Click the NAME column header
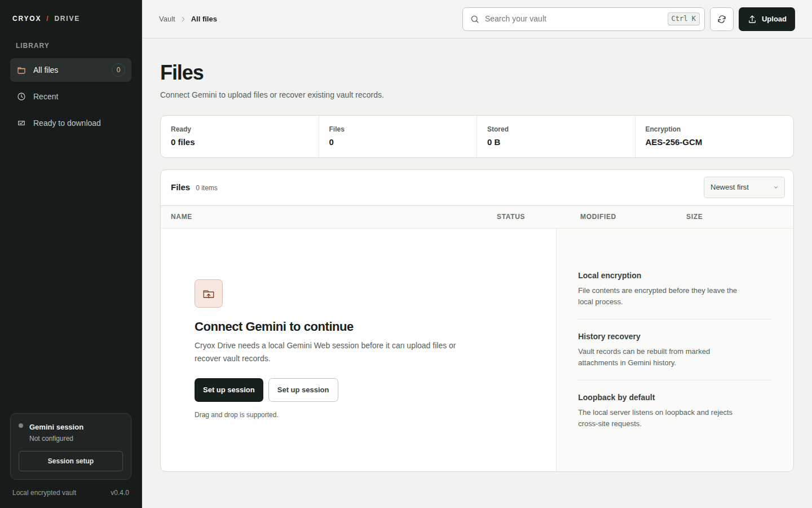The image size is (812, 508). (x=182, y=217)
